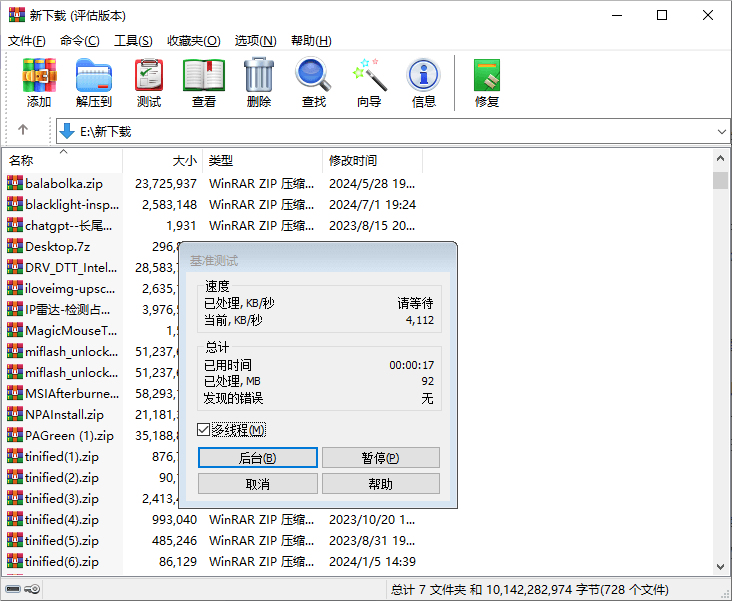Open the 命令(C) menu
The width and height of the screenshot is (732, 601).
tap(79, 41)
